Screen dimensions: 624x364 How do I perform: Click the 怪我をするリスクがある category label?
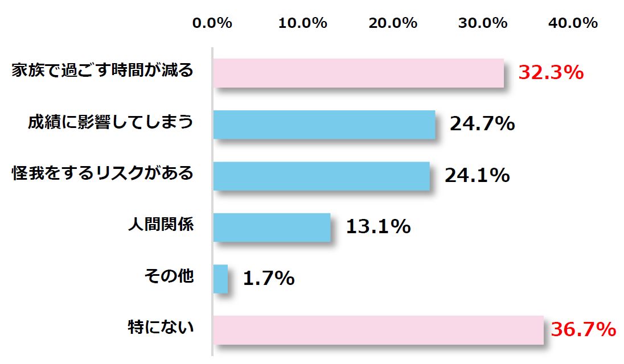[102, 173]
